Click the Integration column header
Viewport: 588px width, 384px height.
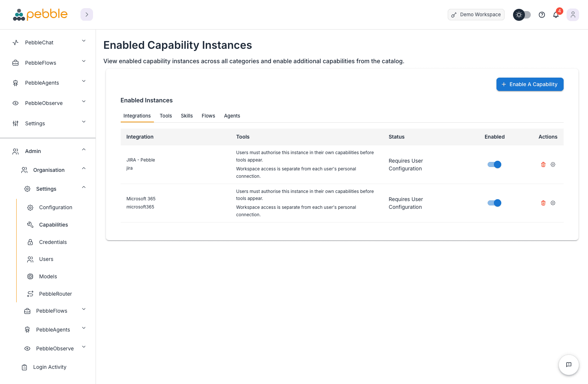coord(140,137)
